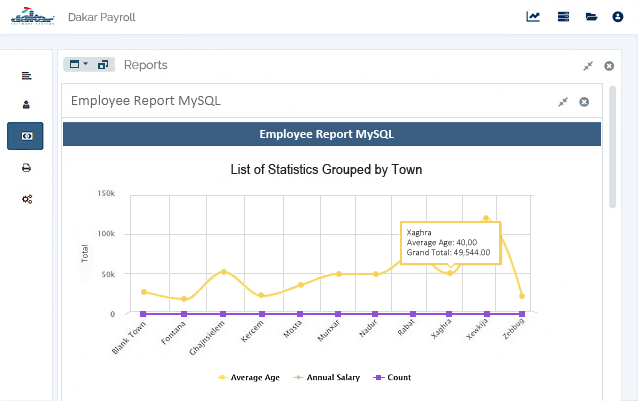This screenshot has height=401, width=638.
Task: Click the Ghajnsielem axis label
Action: 207,338
